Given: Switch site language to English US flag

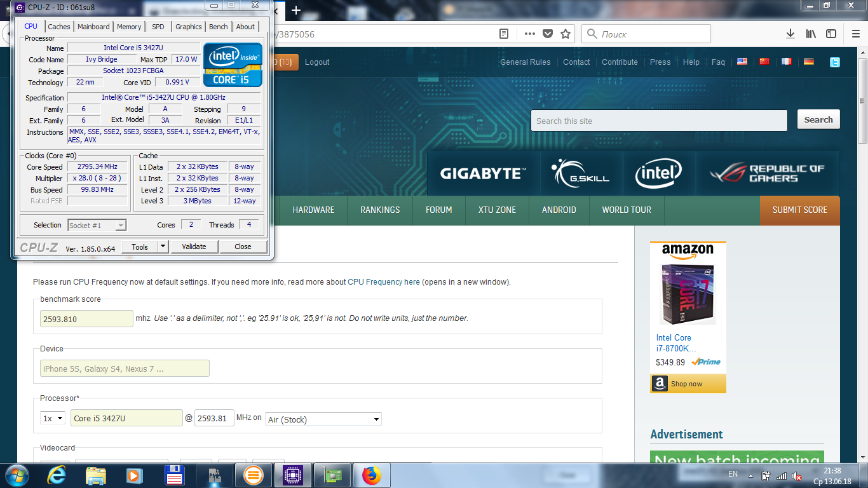Looking at the screenshot, I should point(742,62).
